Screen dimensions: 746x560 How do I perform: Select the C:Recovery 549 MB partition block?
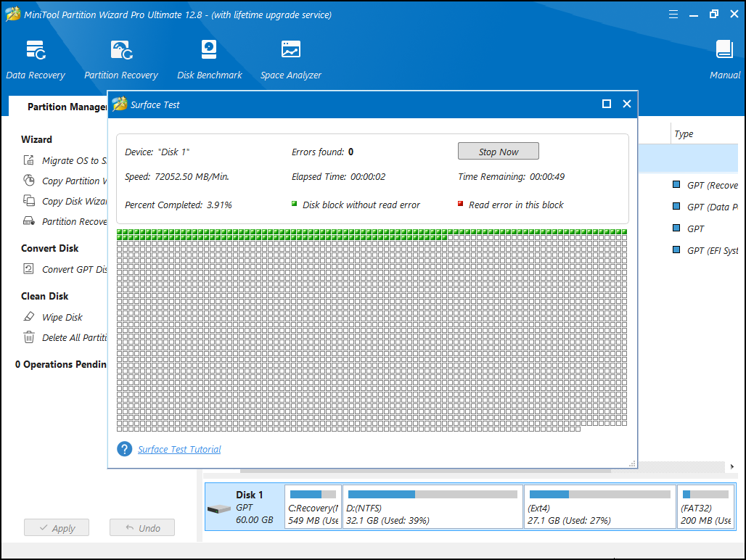pyautogui.click(x=313, y=507)
